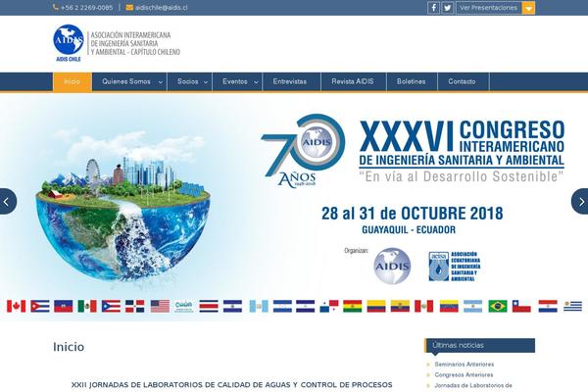Click the Paraguay flag
The height and width of the screenshot is (392, 588).
point(548,306)
